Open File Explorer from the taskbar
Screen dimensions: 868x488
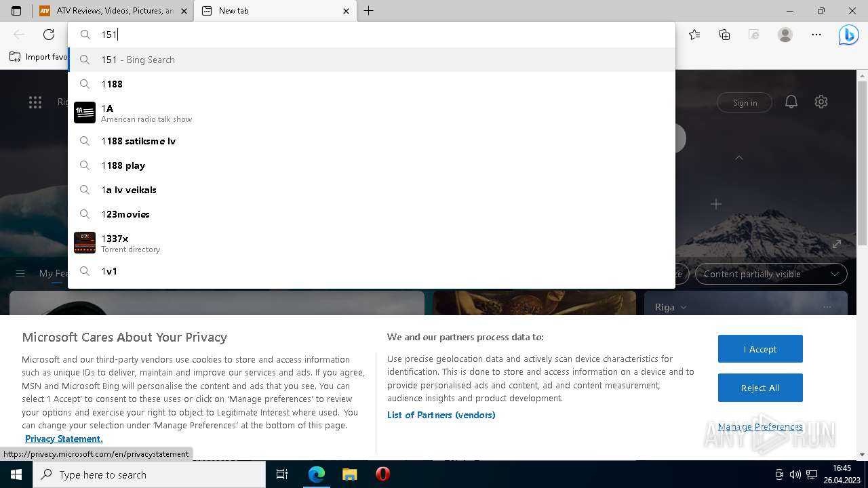click(x=349, y=474)
